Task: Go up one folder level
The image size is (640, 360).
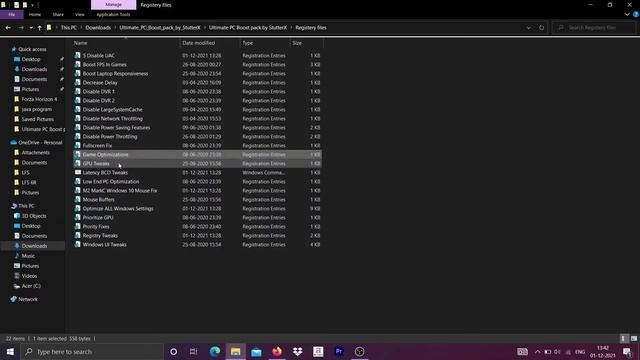Action: tap(40, 28)
